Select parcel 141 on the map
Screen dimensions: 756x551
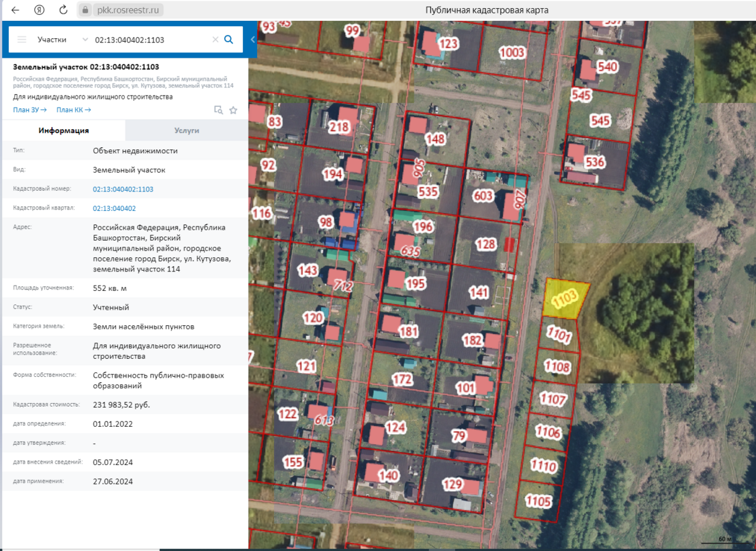(x=479, y=292)
